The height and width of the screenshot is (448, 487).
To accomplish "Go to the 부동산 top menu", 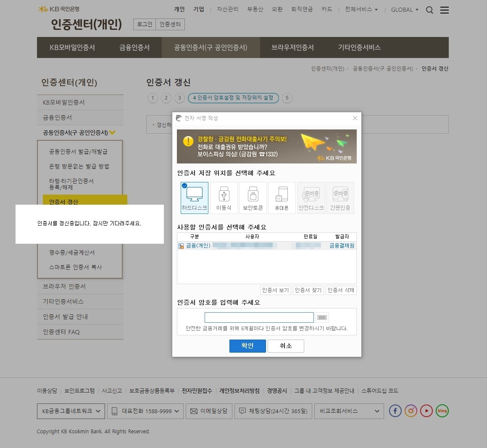I will (255, 9).
